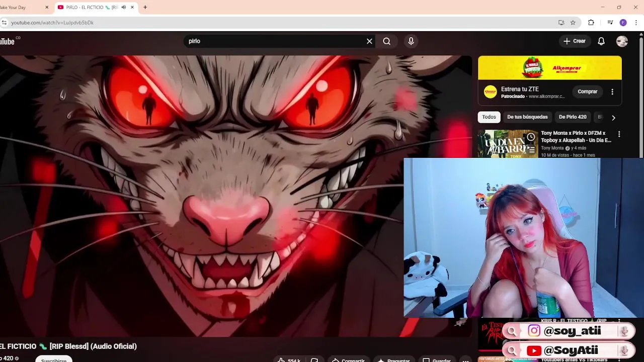Screen dimensions: 644x362
Task: Open the browser Extensions puzzle icon
Action: click(x=591, y=23)
